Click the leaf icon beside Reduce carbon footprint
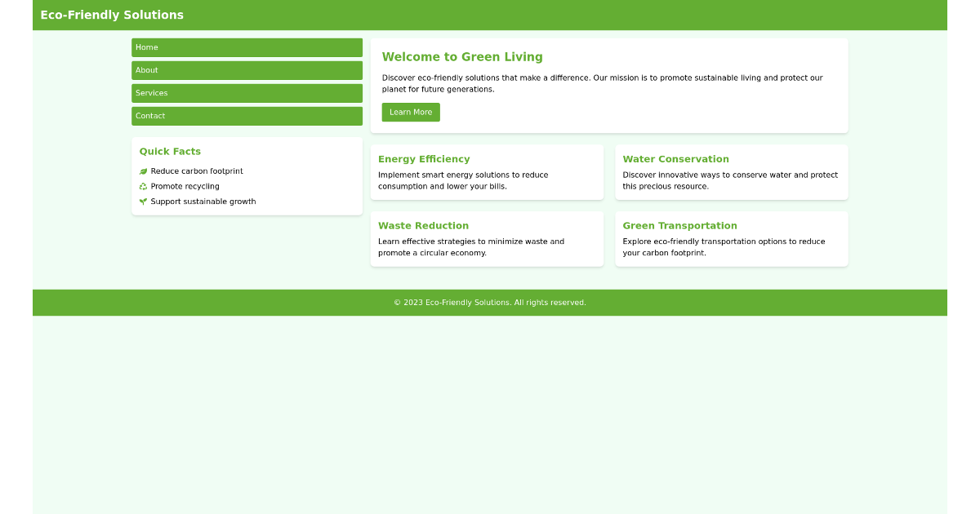980x514 pixels. pyautogui.click(x=144, y=171)
